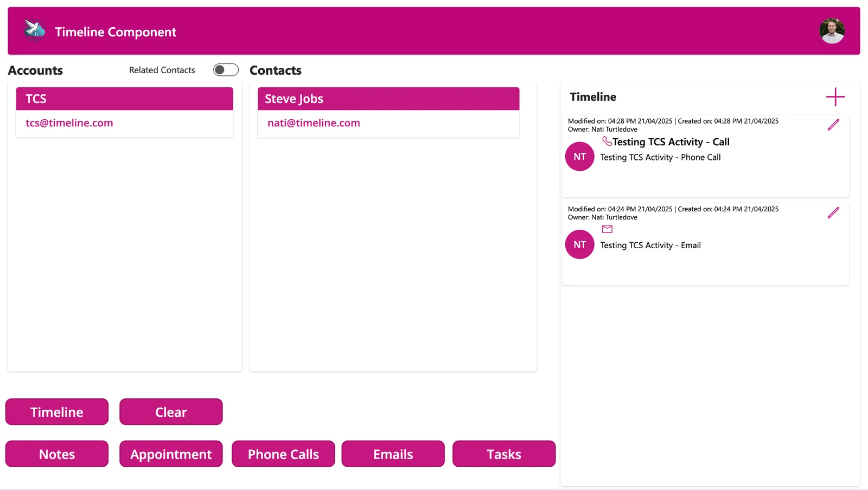Edit the Testing TCS Activity Call entry
Image resolution: width=868 pixels, height=490 pixels.
click(833, 125)
